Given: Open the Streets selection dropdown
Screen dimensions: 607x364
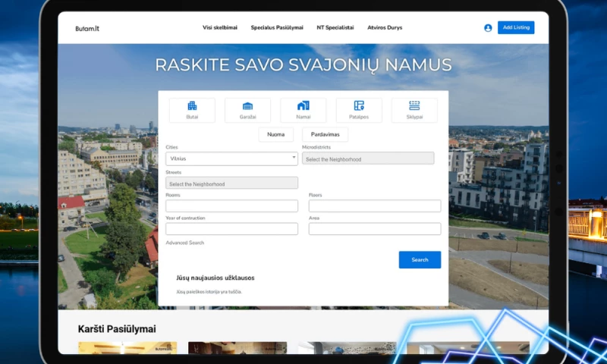Looking at the screenshot, I should point(231,184).
